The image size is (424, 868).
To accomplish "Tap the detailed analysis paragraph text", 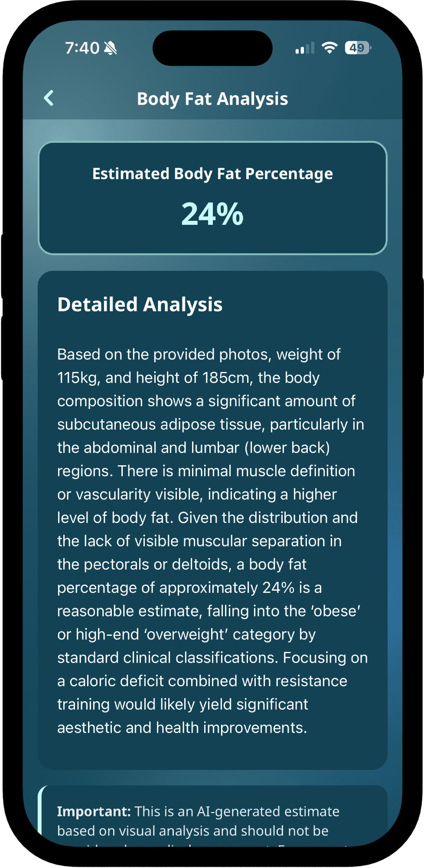I will click(x=212, y=541).
